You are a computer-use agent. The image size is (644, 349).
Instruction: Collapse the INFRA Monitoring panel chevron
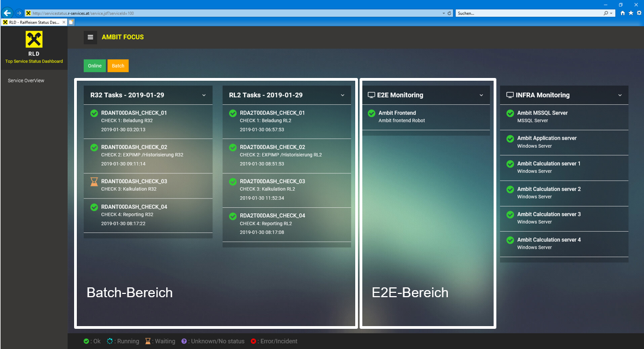620,95
